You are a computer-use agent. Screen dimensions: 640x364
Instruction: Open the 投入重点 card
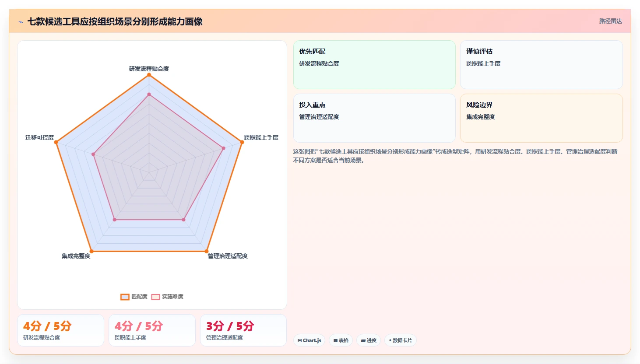click(374, 118)
